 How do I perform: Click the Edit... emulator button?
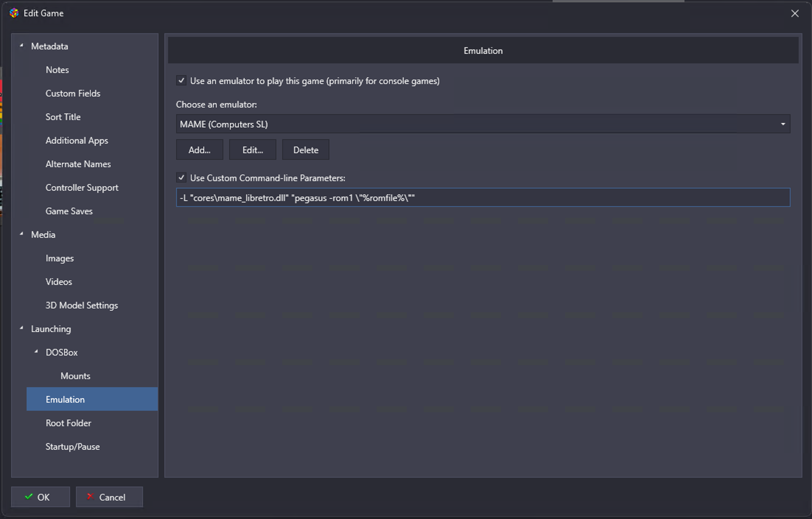(x=252, y=150)
